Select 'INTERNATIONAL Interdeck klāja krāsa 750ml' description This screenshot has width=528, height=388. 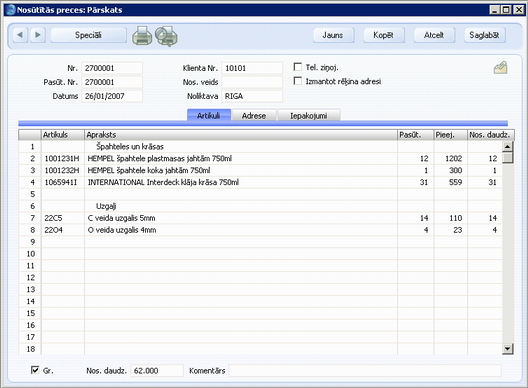163,182
